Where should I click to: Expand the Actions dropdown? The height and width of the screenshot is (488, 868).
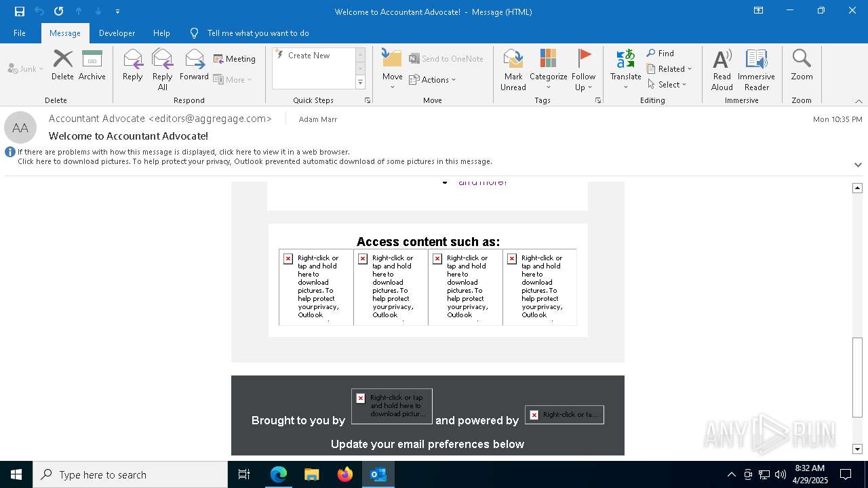pyautogui.click(x=433, y=79)
